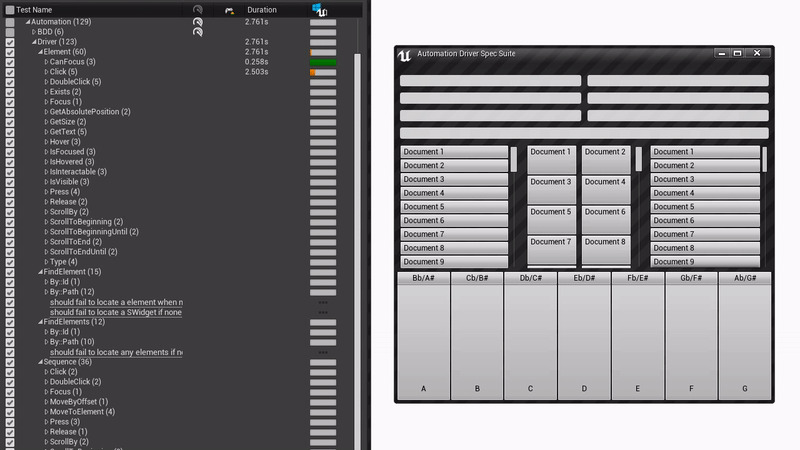Screen dimensions: 800x450
Task: Toggle checkbox for FindElement (15)
Action: [10, 272]
